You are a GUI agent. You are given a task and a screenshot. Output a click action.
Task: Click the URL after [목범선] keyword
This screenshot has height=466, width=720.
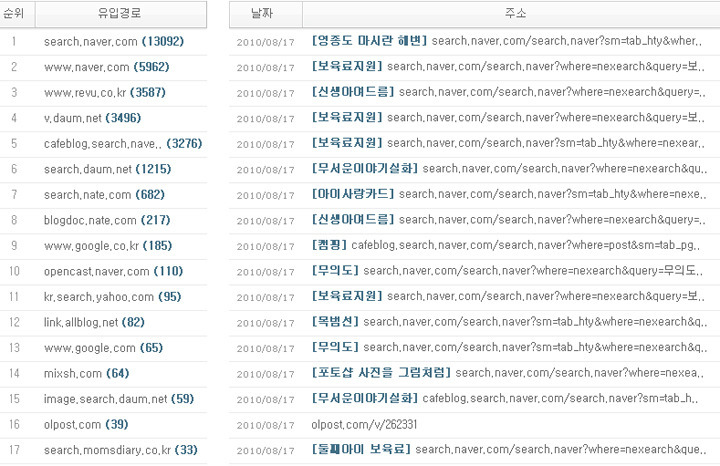535,321
